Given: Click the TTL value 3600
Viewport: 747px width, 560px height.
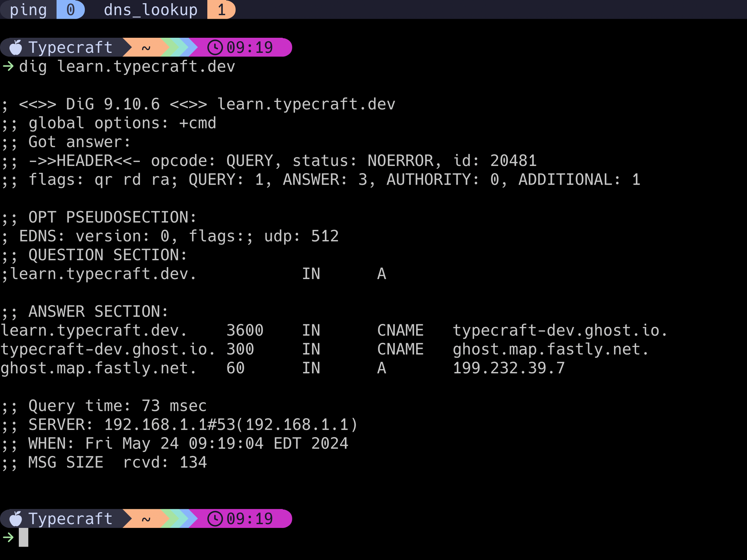Looking at the screenshot, I should point(245,330).
